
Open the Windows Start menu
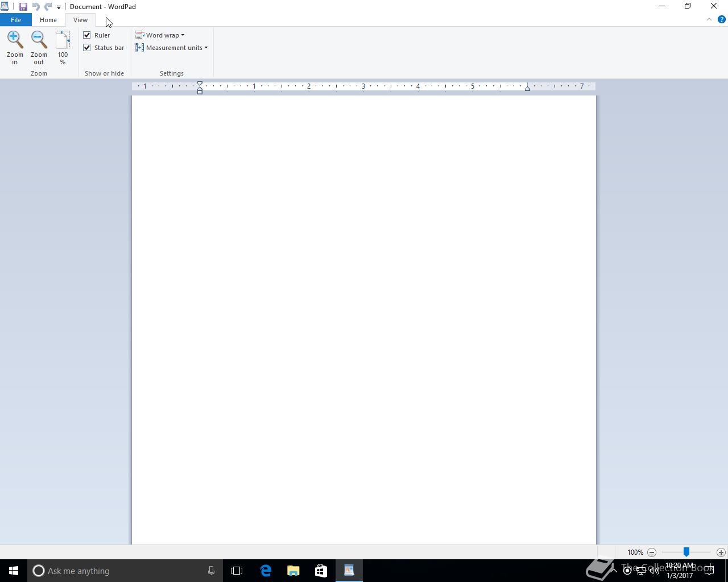click(14, 571)
